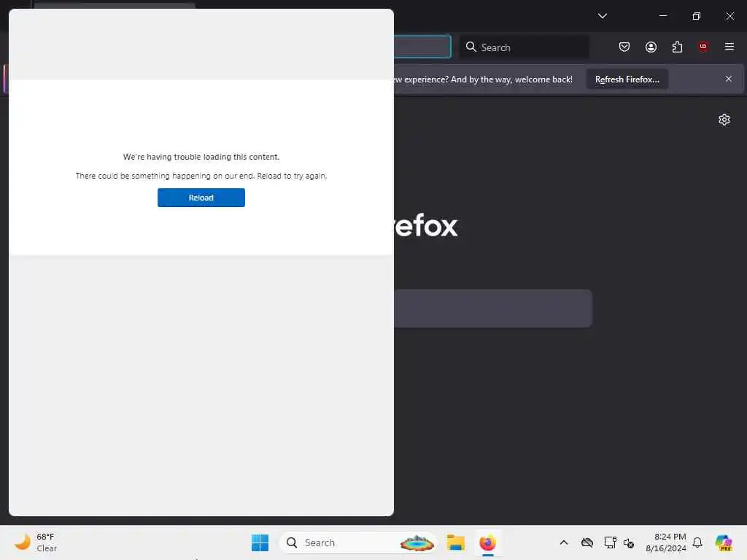747x560 pixels.
Task: Click the Firefox icon in the taskbar
Action: tap(487, 542)
